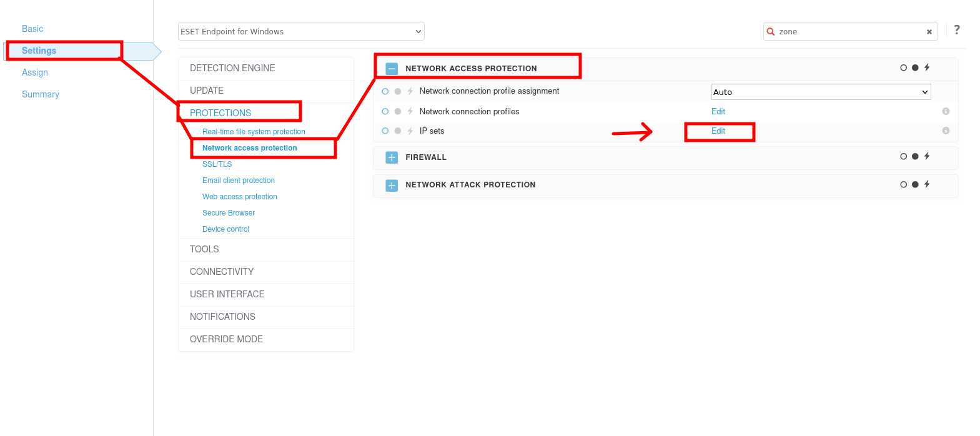The height and width of the screenshot is (436, 980).
Task: Select the gray Apply dot for Network connection profiles
Action: pyautogui.click(x=398, y=111)
